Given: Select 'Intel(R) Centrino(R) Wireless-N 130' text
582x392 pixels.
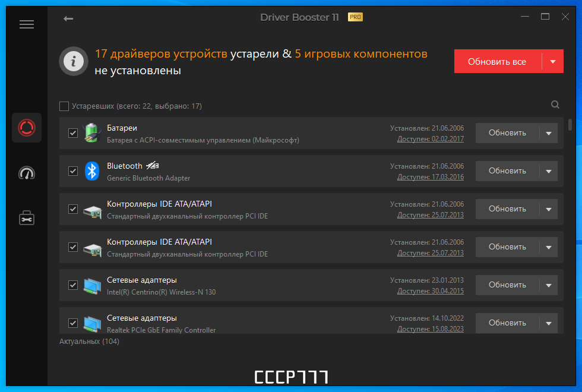Looking at the screenshot, I should (161, 292).
